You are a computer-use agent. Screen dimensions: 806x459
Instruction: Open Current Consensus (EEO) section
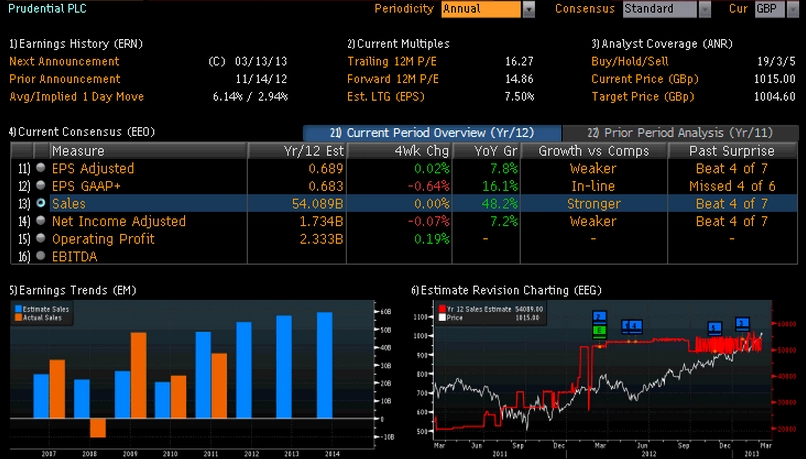tap(82, 132)
